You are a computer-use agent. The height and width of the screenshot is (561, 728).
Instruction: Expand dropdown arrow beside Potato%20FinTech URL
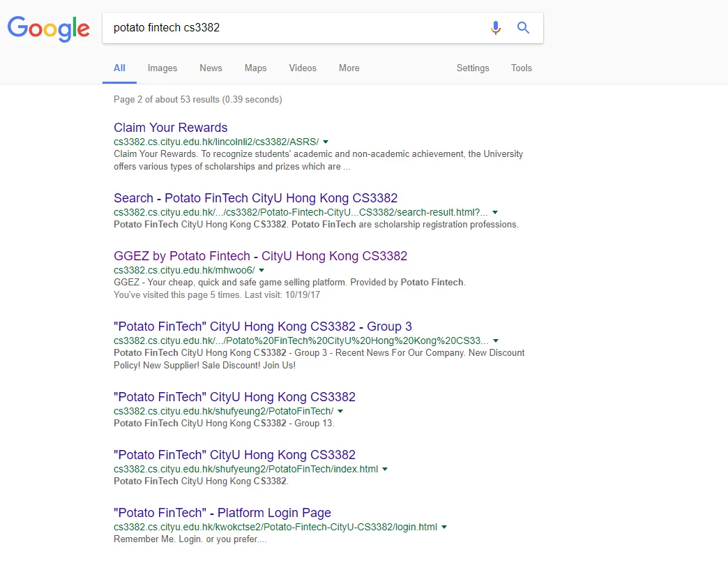pyautogui.click(x=495, y=341)
